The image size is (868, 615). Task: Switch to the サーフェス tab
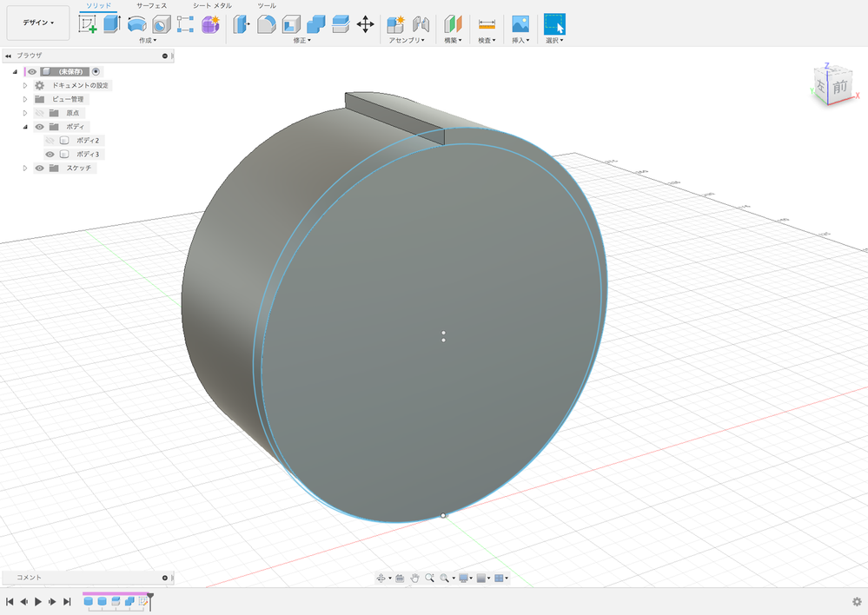152,5
